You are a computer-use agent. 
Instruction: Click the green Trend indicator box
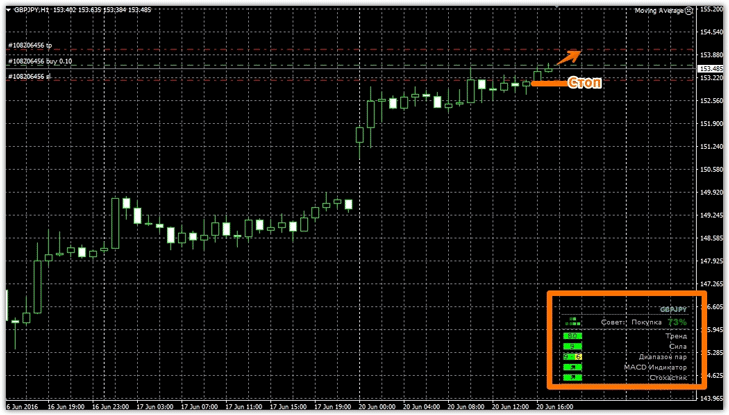(x=573, y=337)
